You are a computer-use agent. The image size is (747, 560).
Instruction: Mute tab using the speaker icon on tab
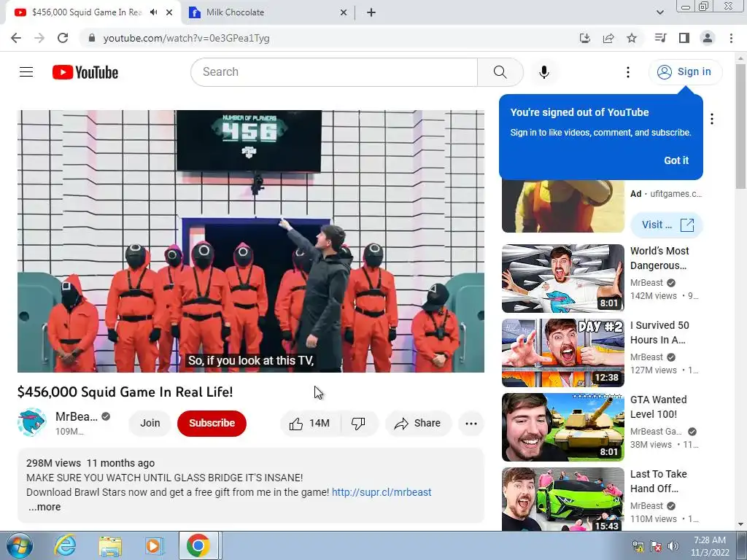pyautogui.click(x=153, y=12)
